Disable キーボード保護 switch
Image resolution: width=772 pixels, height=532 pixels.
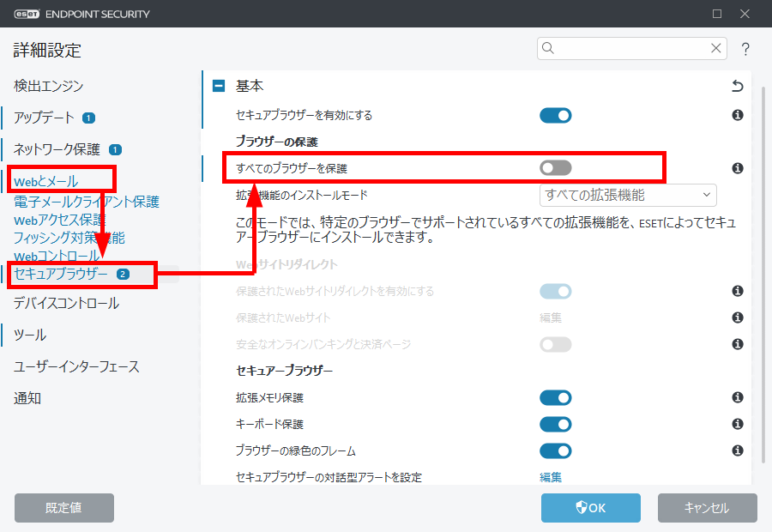pos(555,424)
